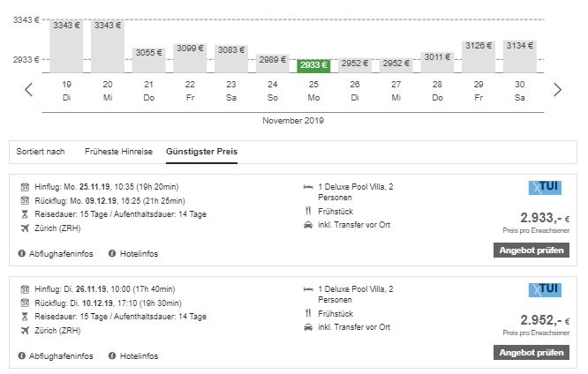Image resolution: width=588 pixels, height=374 pixels.
Task: Select the green 2933 € price bar
Action: (313, 64)
